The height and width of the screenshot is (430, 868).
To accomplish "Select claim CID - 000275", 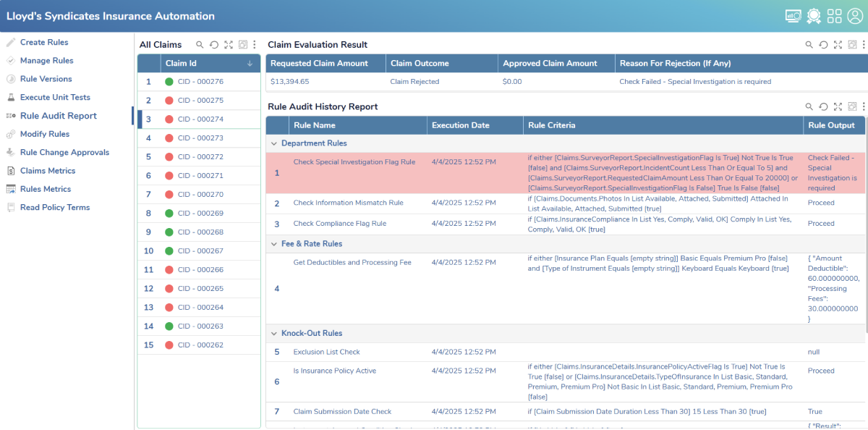I will coord(199,101).
